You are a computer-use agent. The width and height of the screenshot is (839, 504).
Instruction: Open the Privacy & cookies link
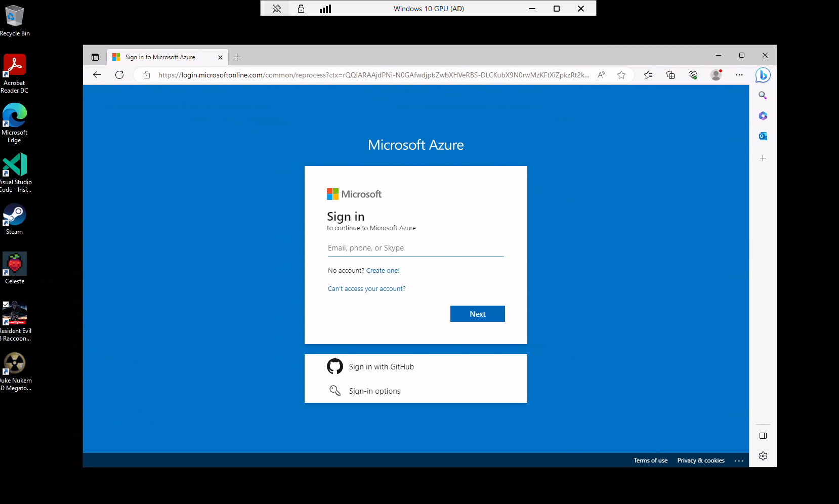click(x=700, y=460)
